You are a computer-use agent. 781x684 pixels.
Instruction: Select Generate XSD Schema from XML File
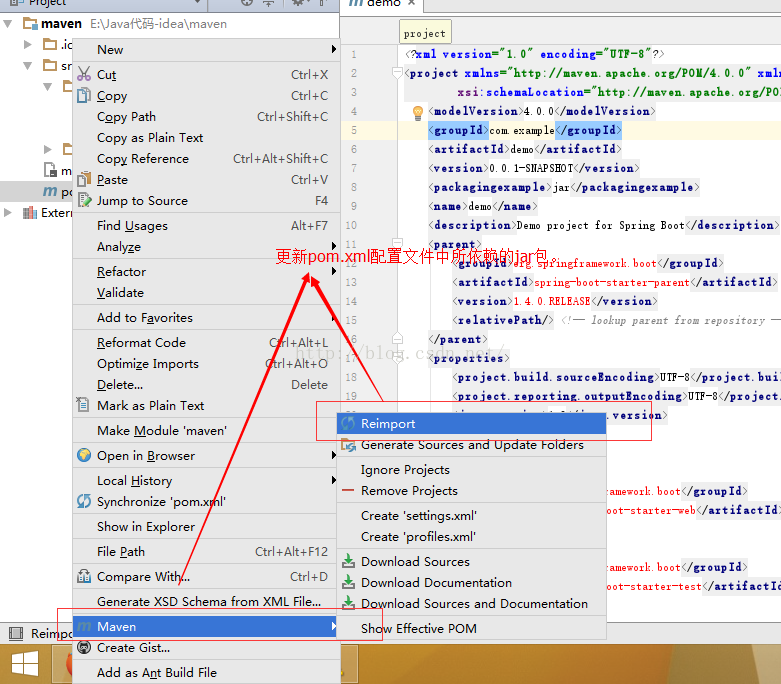206,601
